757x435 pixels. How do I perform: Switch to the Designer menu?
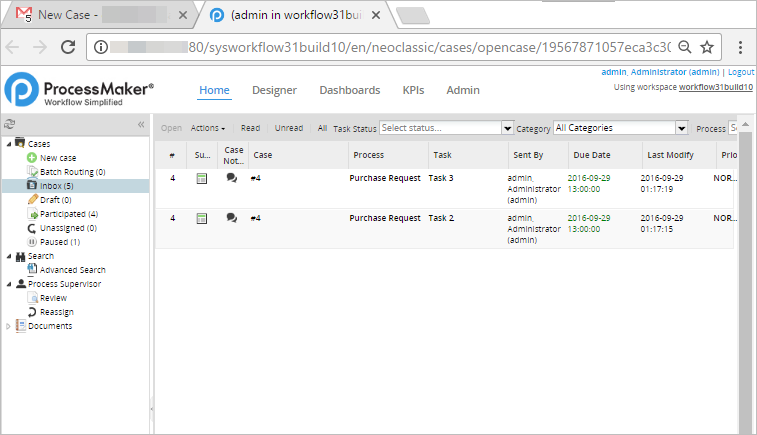pyautogui.click(x=274, y=90)
